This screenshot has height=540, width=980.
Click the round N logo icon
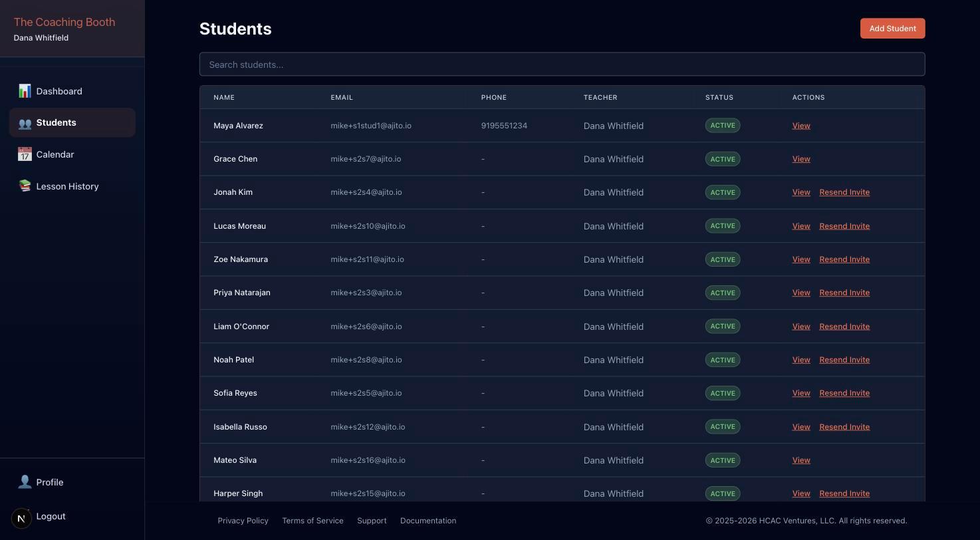pos(21,518)
